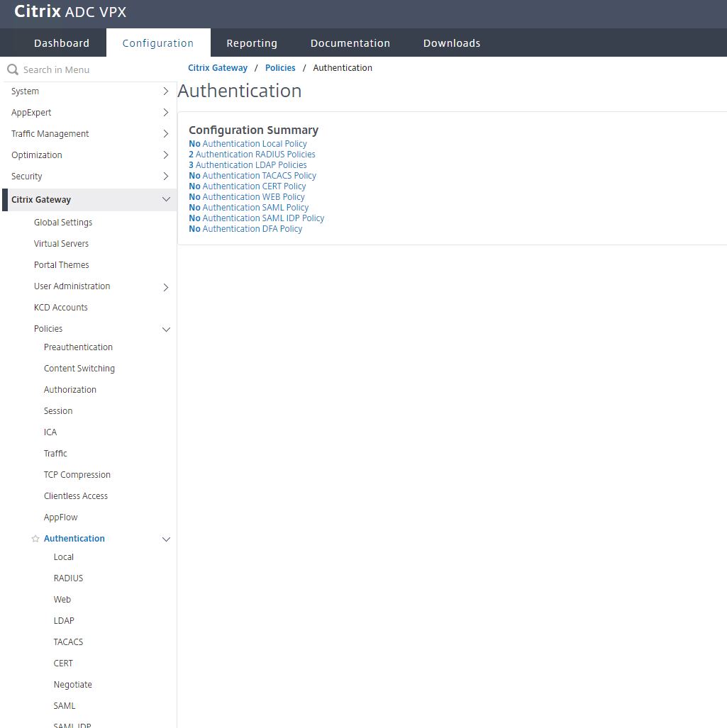Open Global Settings under Citrix Gateway

point(63,223)
